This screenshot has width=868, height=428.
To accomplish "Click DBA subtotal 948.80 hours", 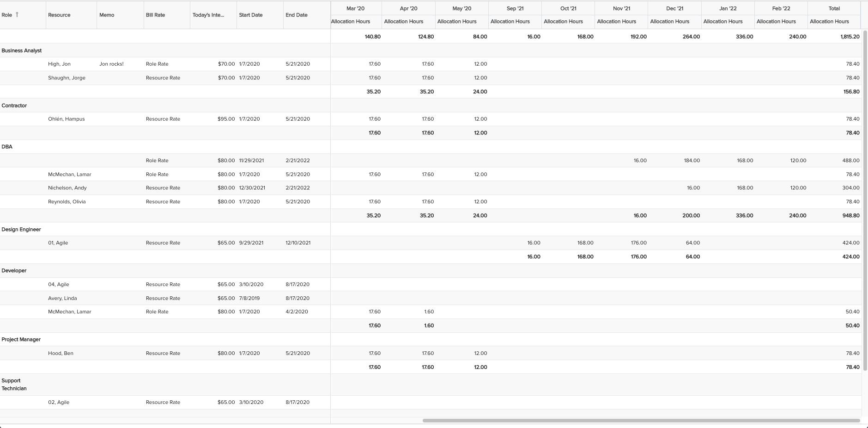I will [x=851, y=215].
